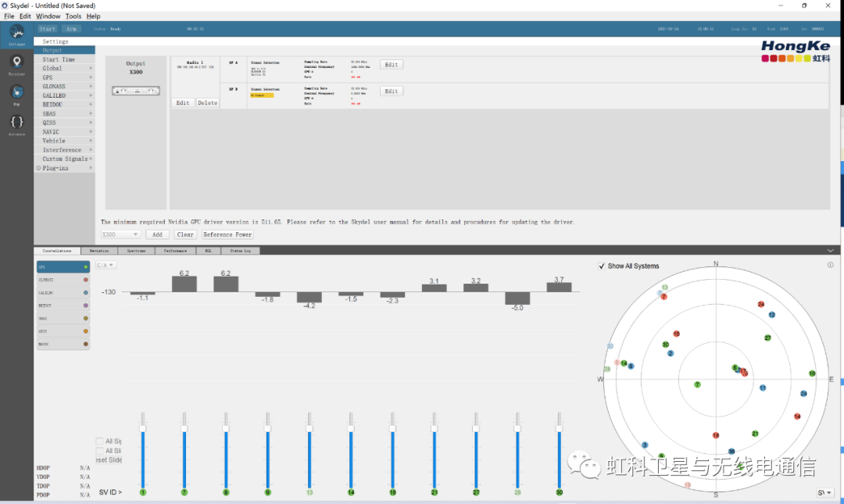
Task: Select red satellite 24 in sky plot
Action: pos(761,304)
